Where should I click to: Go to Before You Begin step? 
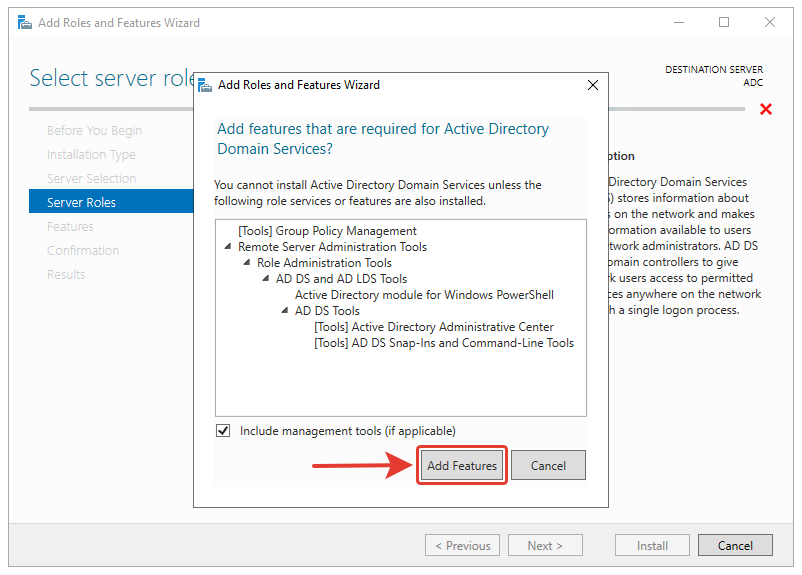tap(94, 130)
